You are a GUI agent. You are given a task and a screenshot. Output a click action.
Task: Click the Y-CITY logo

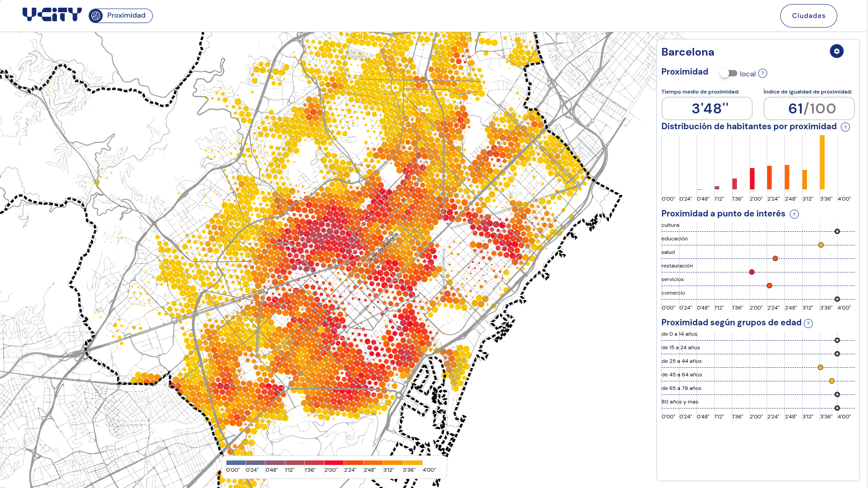click(x=52, y=15)
